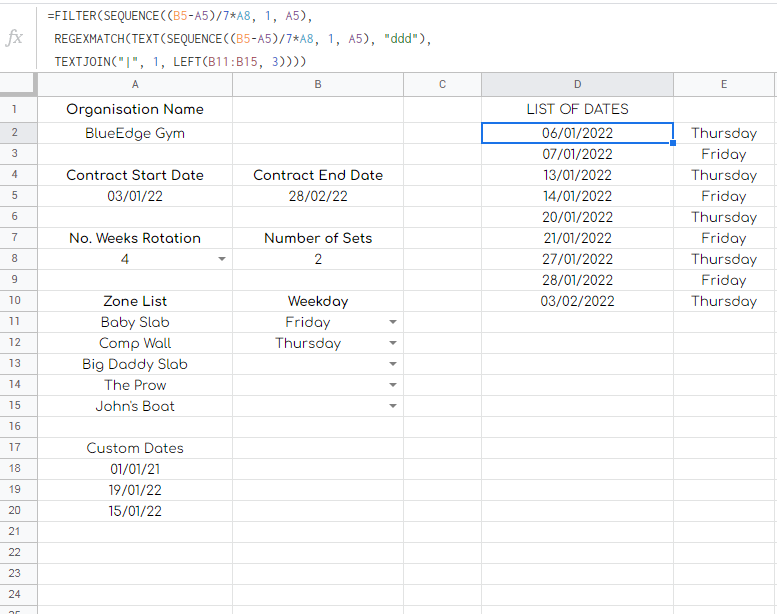
Task: Select column B header
Action: (x=318, y=84)
